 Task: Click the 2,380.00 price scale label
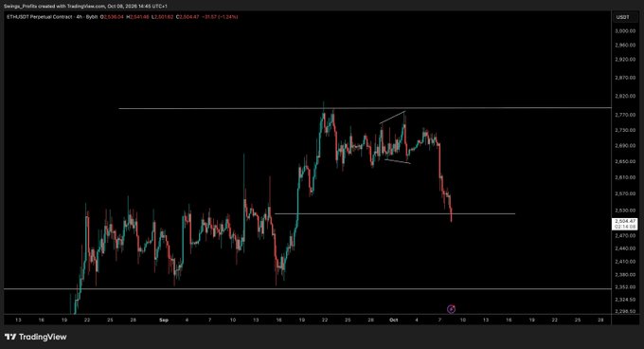625,274
